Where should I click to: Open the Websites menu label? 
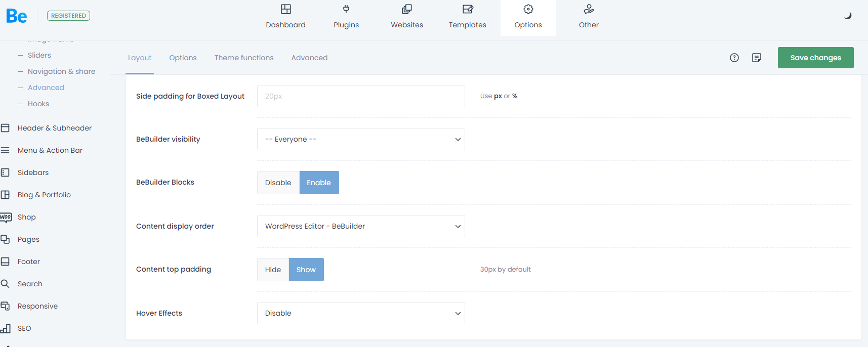tap(407, 25)
